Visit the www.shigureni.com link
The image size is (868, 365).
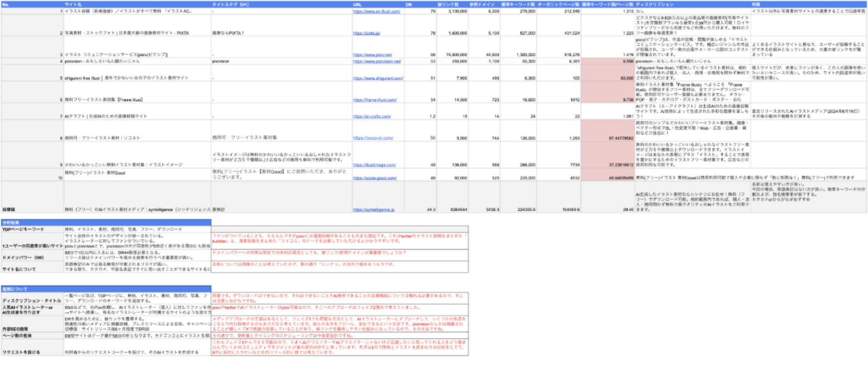pyautogui.click(x=378, y=78)
